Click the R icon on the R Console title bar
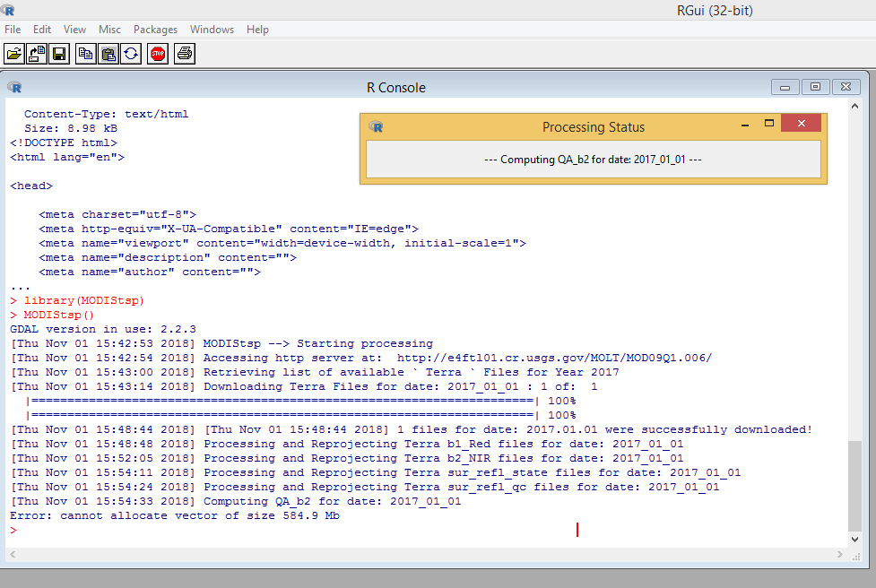Viewport: 876px width, 588px height. tap(14, 87)
